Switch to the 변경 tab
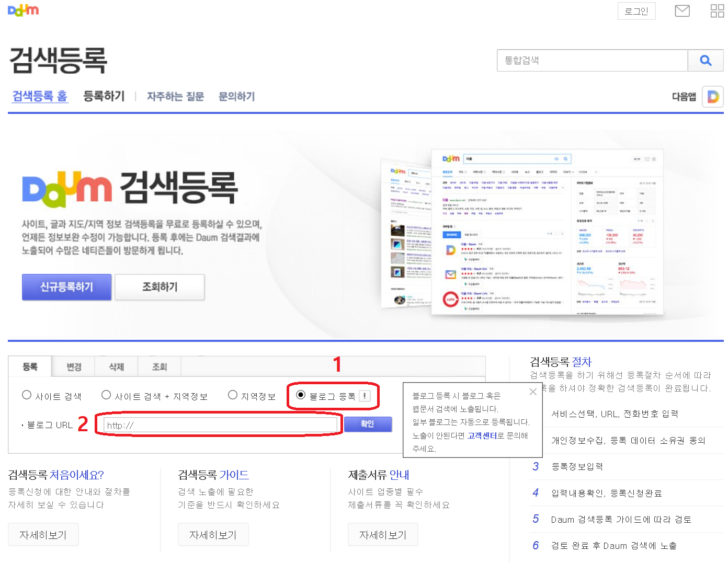Image resolution: width=728 pixels, height=563 pixels. point(74,367)
